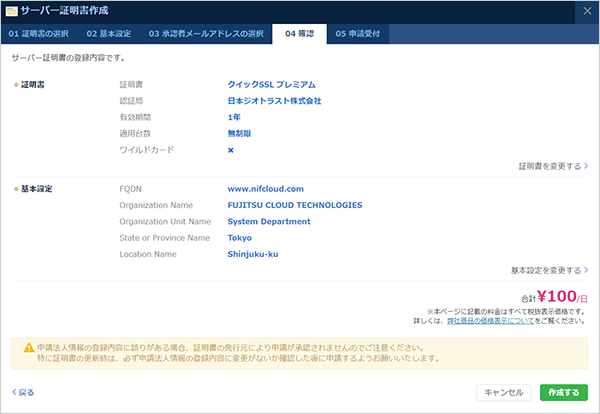
Task: Click the validity period value 1年
Action: click(x=234, y=117)
